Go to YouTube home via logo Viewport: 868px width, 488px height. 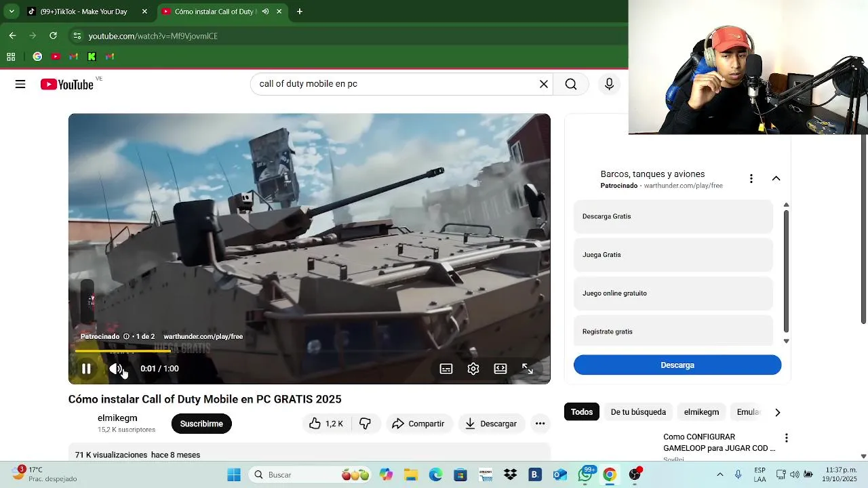pos(66,84)
